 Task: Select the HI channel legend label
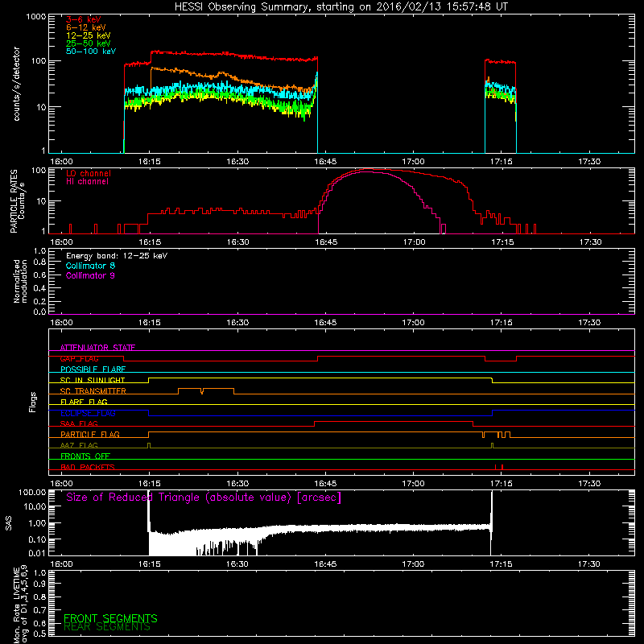[x=87, y=182]
